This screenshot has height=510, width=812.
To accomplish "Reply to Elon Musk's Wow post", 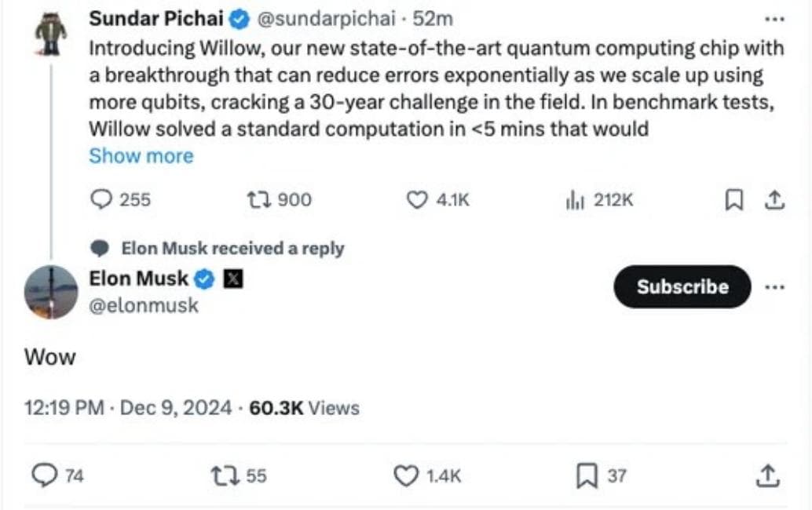I will (46, 475).
